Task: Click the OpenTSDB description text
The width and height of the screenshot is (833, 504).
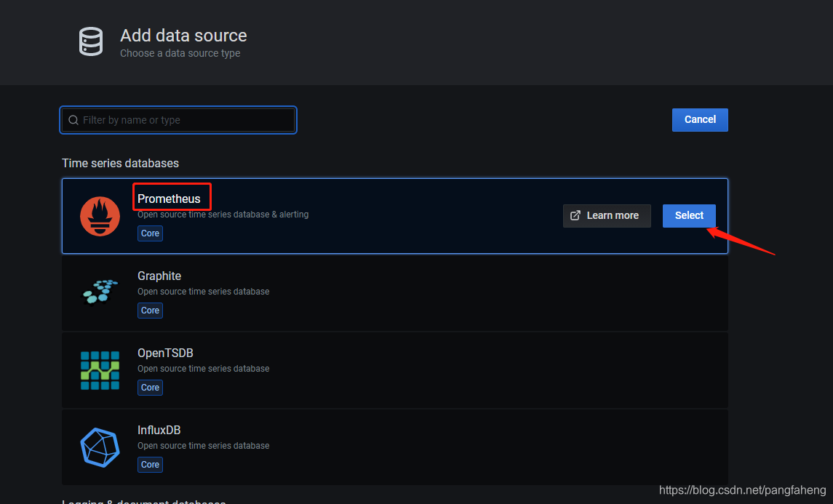Action: pos(204,369)
